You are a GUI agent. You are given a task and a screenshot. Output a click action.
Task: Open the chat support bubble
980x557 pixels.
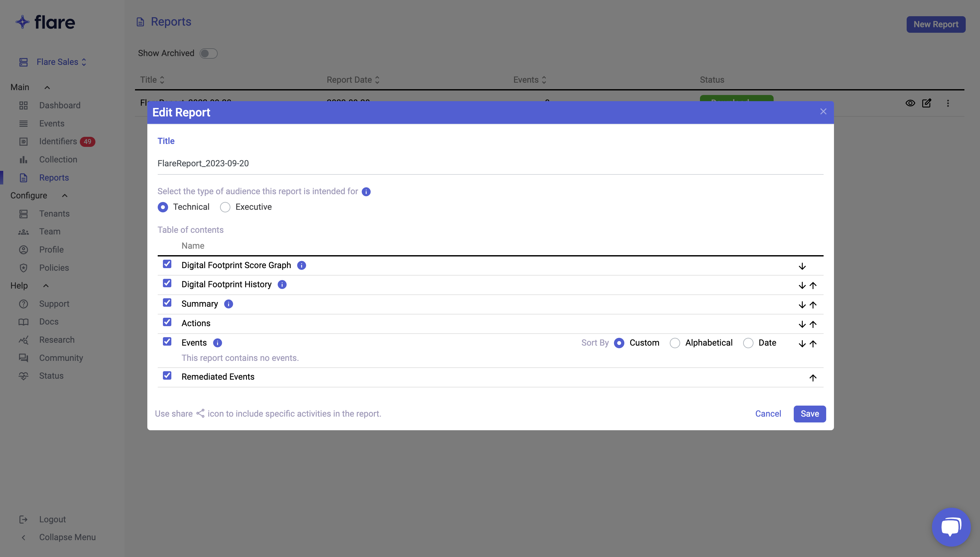click(x=951, y=527)
